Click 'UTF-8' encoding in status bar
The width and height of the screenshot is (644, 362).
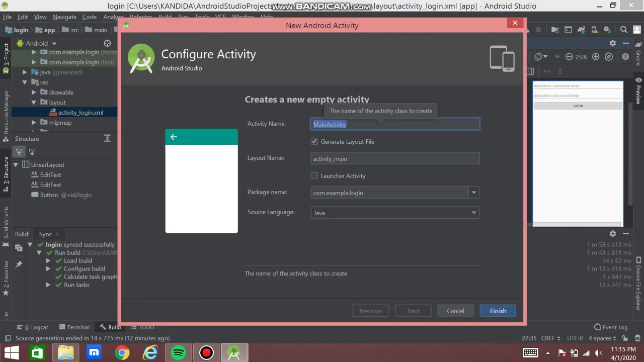point(575,338)
